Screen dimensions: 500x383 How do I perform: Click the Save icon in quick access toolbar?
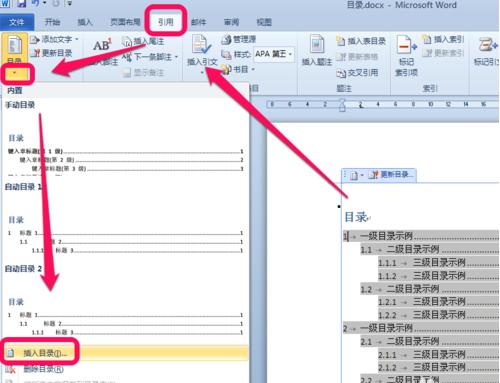tap(22, 4)
